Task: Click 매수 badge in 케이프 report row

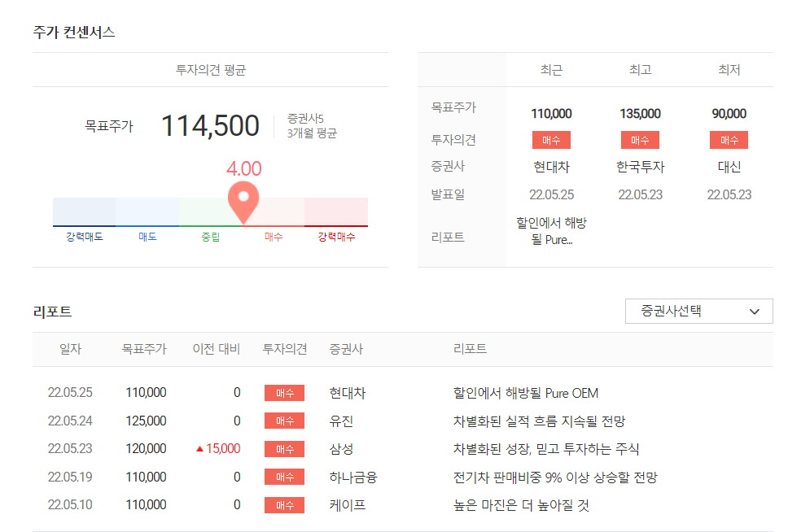Action: [x=284, y=505]
